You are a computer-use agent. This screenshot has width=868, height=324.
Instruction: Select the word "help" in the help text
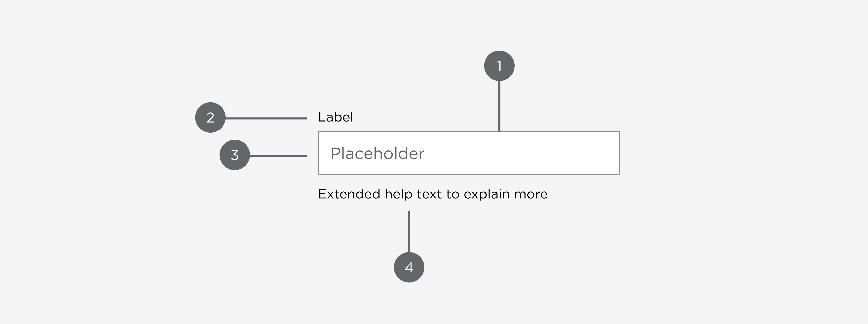click(399, 194)
